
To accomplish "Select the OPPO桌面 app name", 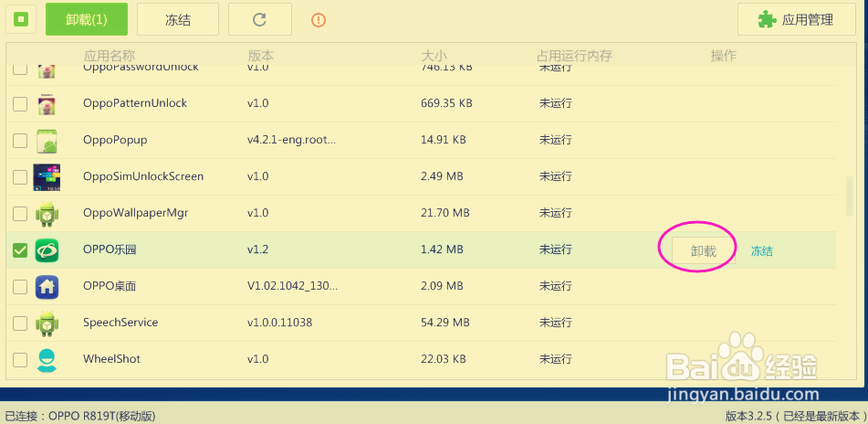I will tap(110, 286).
